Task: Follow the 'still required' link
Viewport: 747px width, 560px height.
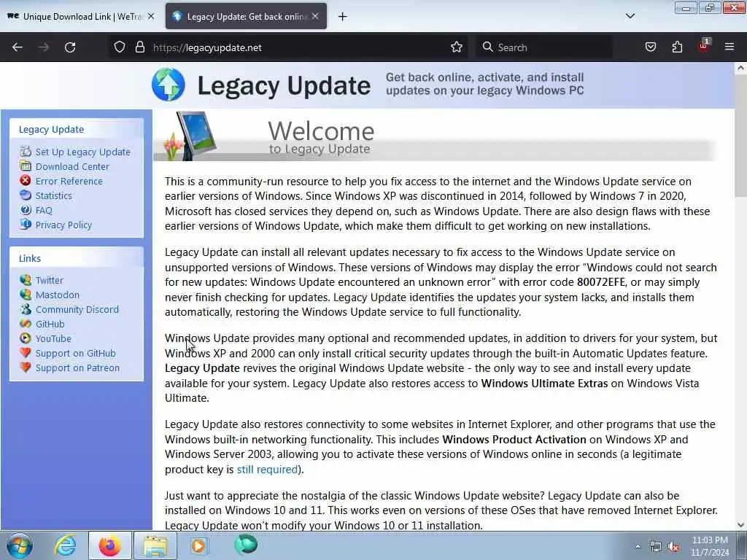Action: [267, 470]
